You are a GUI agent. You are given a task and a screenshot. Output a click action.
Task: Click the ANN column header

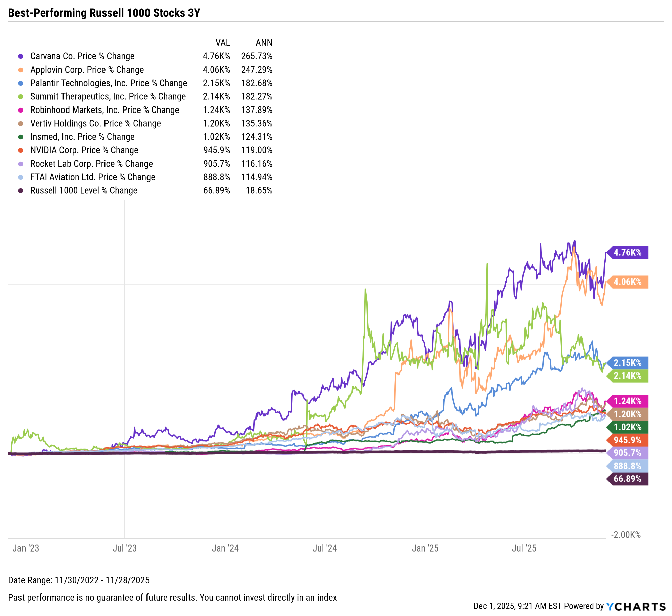click(x=264, y=43)
